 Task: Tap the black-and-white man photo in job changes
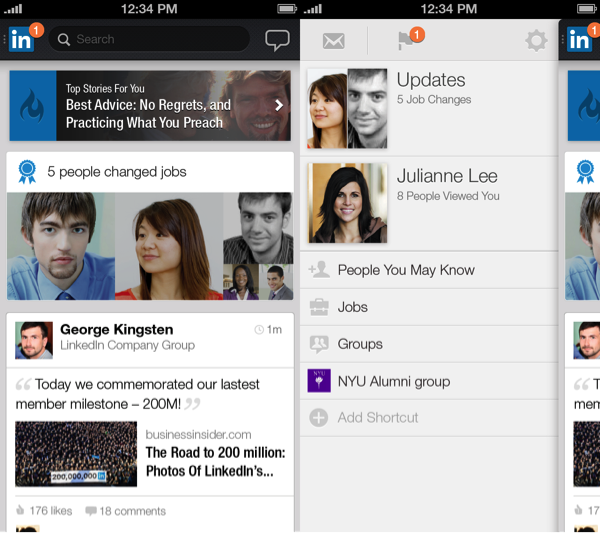click(x=258, y=228)
